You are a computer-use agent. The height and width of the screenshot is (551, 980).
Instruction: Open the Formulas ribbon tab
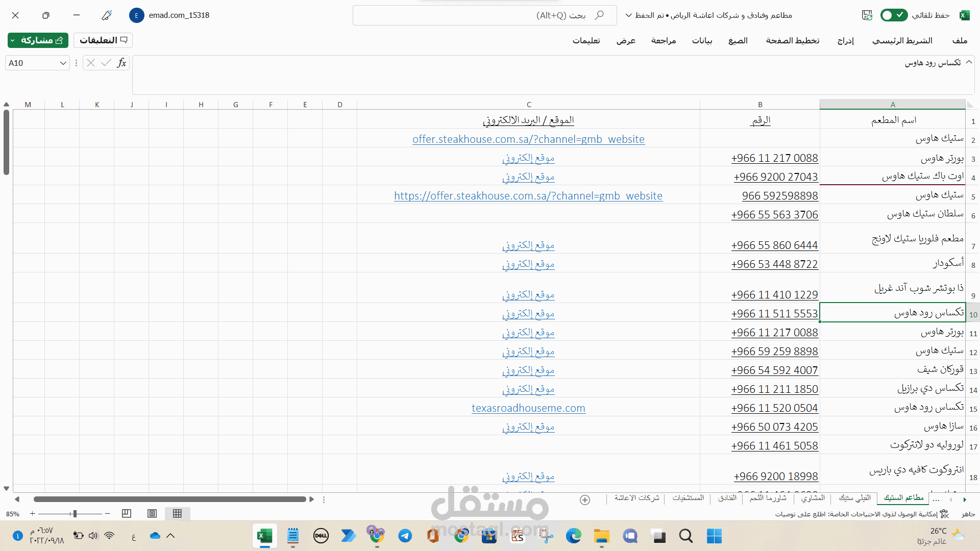click(x=738, y=40)
